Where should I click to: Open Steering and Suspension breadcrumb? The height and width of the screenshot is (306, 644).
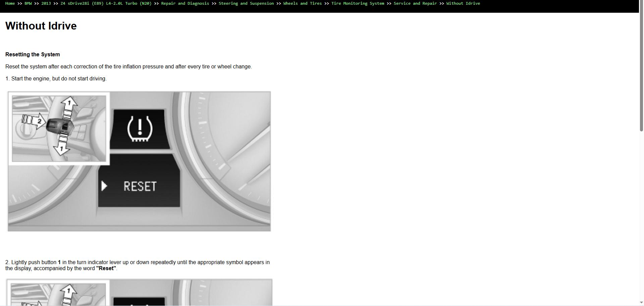(x=246, y=3)
